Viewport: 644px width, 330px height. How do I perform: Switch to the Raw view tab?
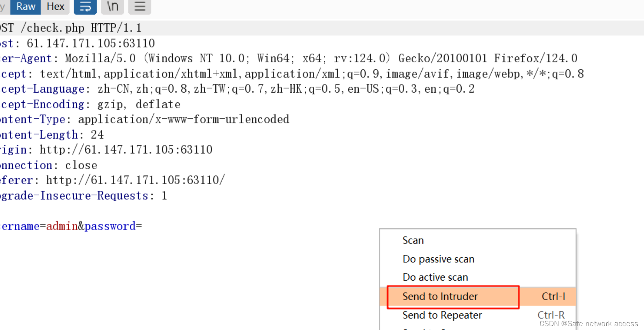point(25,6)
